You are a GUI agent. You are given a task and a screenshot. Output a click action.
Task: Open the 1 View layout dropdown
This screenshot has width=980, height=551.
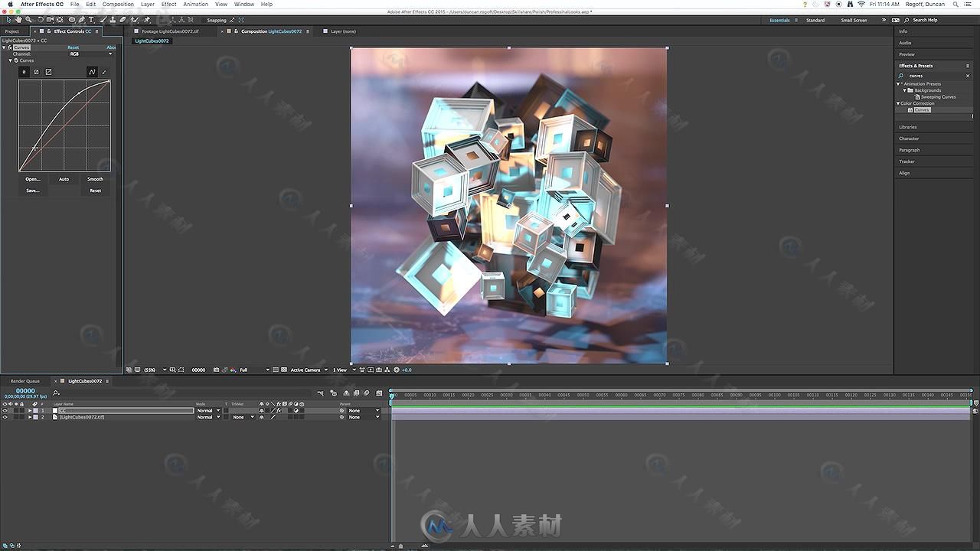pyautogui.click(x=344, y=370)
